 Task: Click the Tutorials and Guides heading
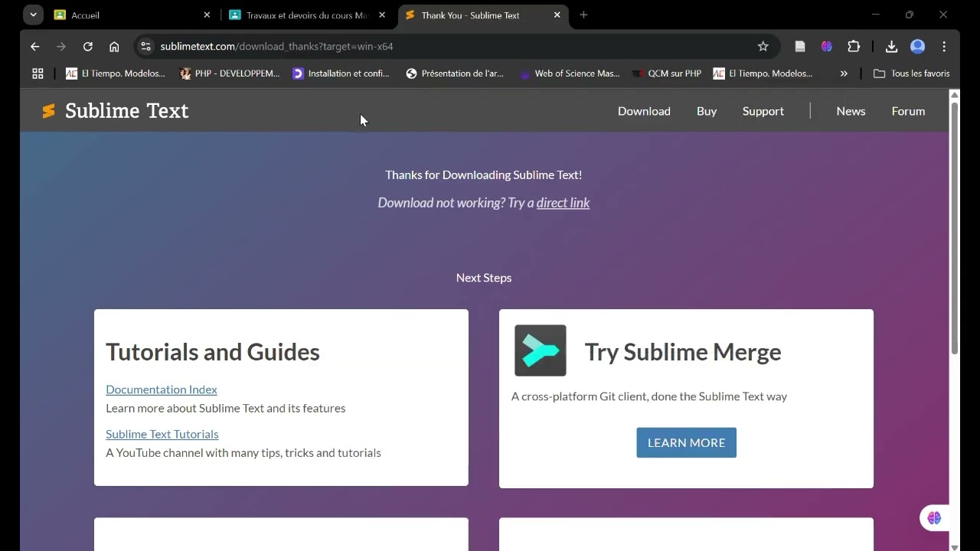213,352
